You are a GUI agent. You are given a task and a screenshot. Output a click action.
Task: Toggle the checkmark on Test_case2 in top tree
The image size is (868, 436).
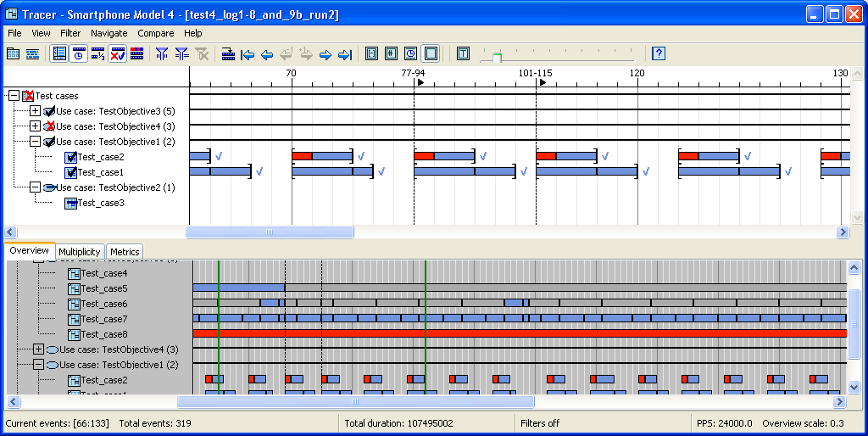point(71,157)
